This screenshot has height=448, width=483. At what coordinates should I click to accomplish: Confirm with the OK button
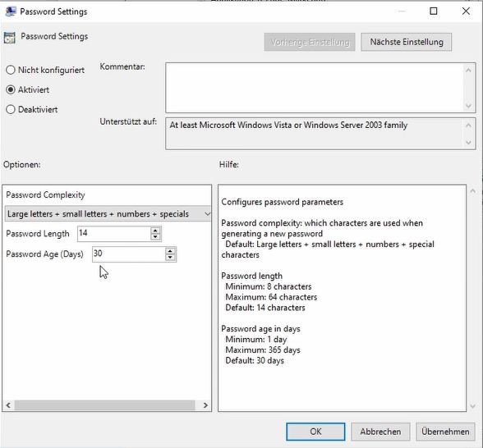(315, 432)
